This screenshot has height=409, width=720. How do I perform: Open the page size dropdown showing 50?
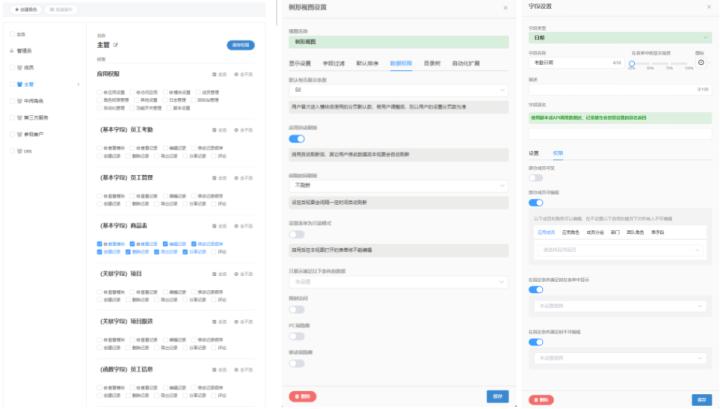click(399, 90)
